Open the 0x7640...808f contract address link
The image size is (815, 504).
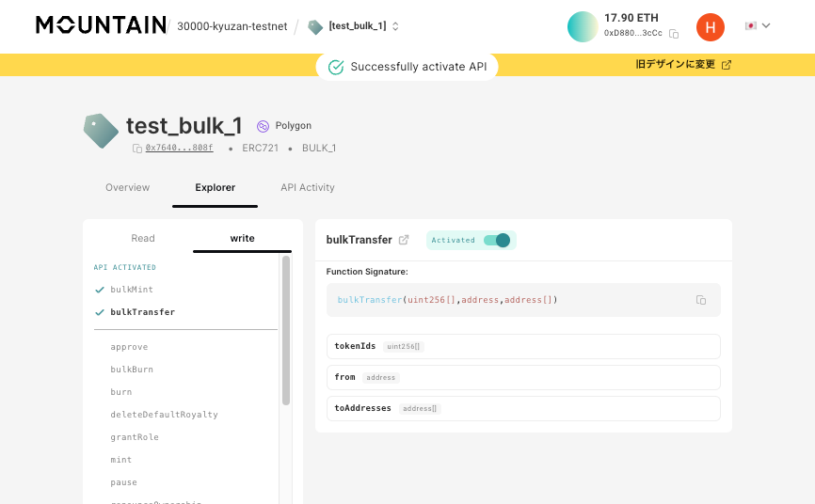179,149
